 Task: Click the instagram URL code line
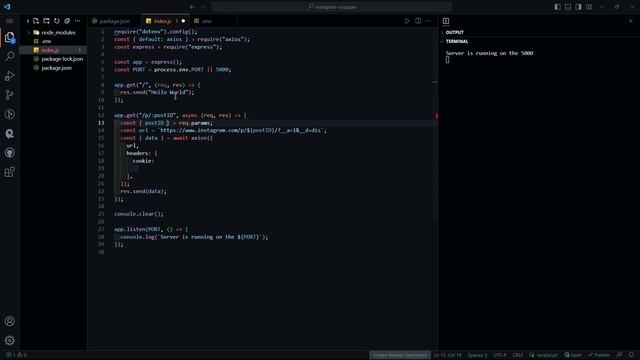[x=224, y=131]
